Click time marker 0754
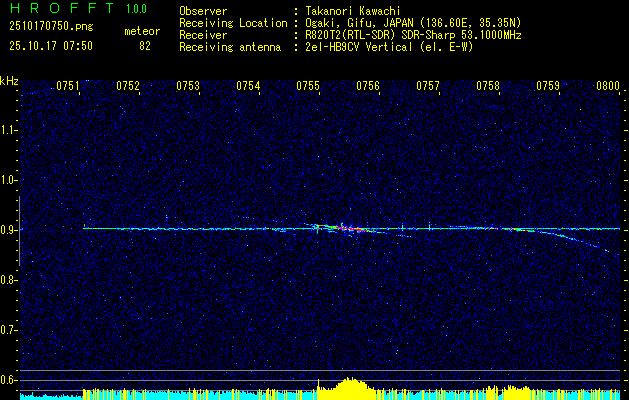 coord(248,85)
